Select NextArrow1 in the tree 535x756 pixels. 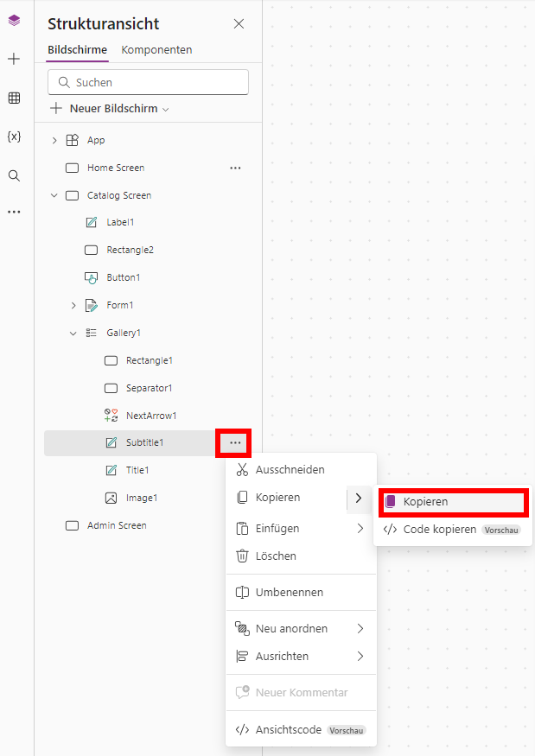click(151, 416)
